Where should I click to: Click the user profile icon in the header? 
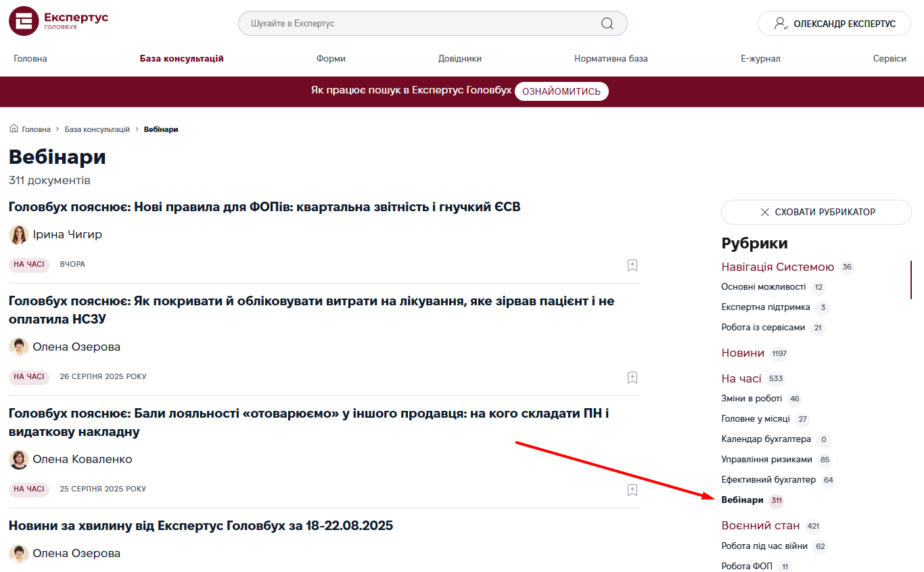point(781,24)
